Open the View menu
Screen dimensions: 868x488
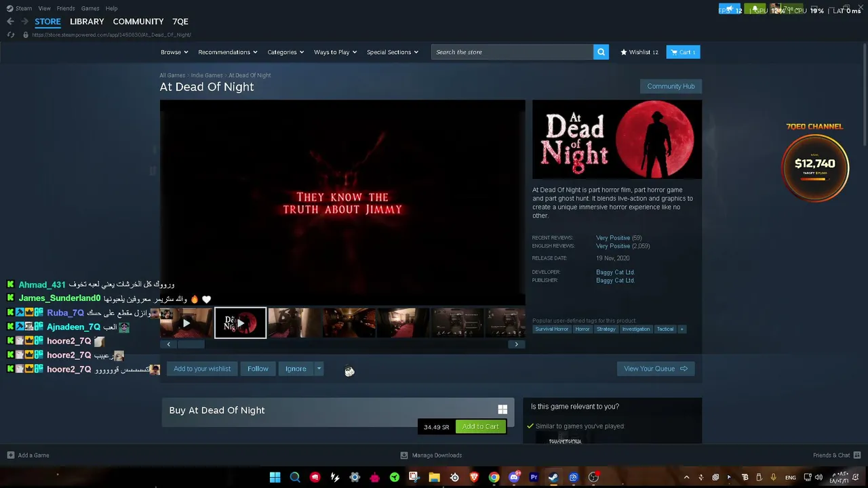tap(44, 8)
